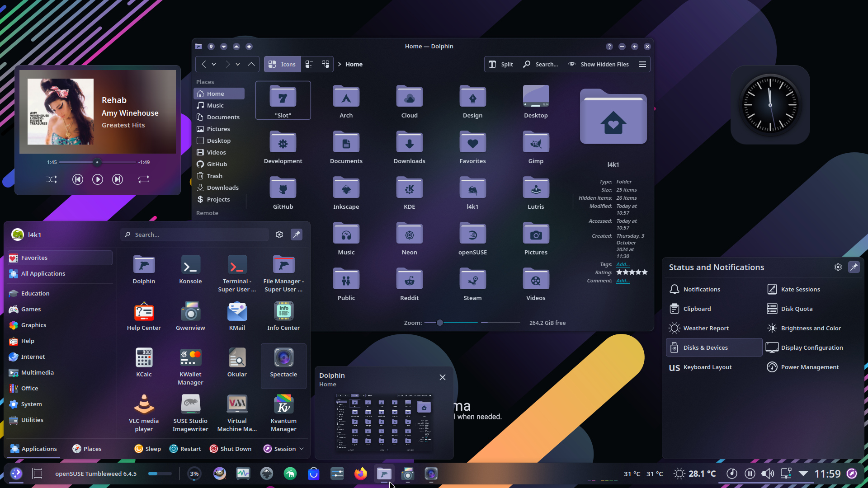This screenshot has height=488, width=868.
Task: Select the All Applications category
Action: (60, 273)
